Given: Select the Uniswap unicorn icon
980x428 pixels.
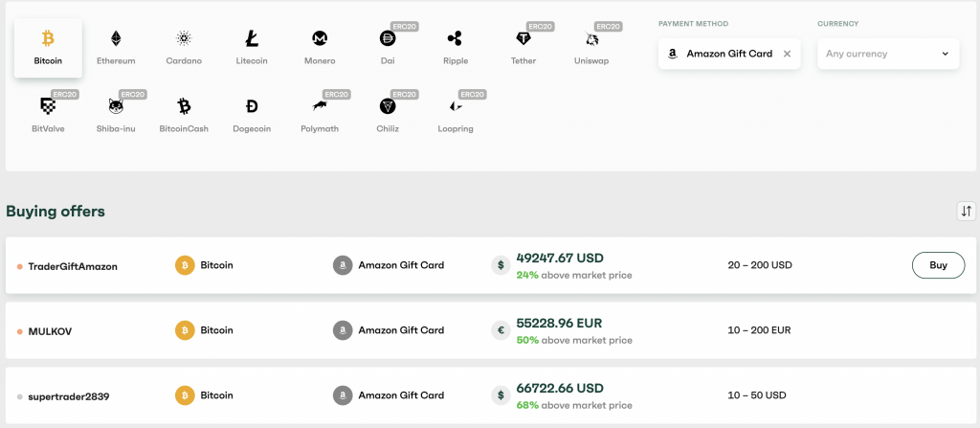Looking at the screenshot, I should pyautogui.click(x=591, y=39).
